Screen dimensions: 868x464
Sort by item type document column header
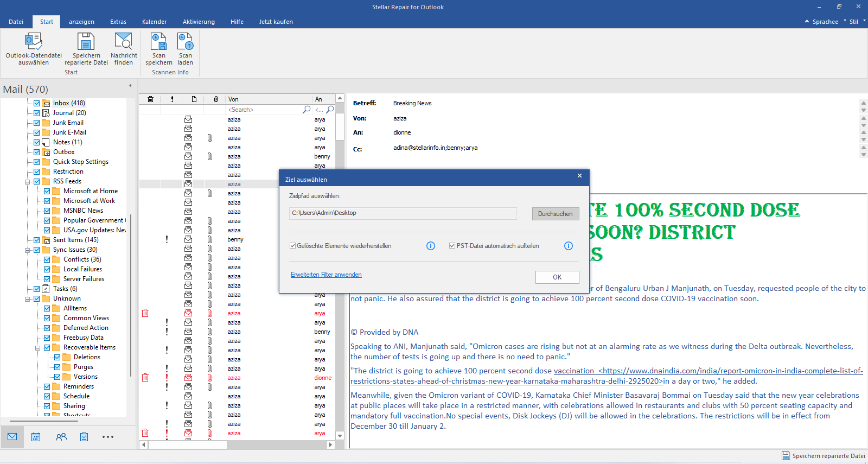coord(194,99)
